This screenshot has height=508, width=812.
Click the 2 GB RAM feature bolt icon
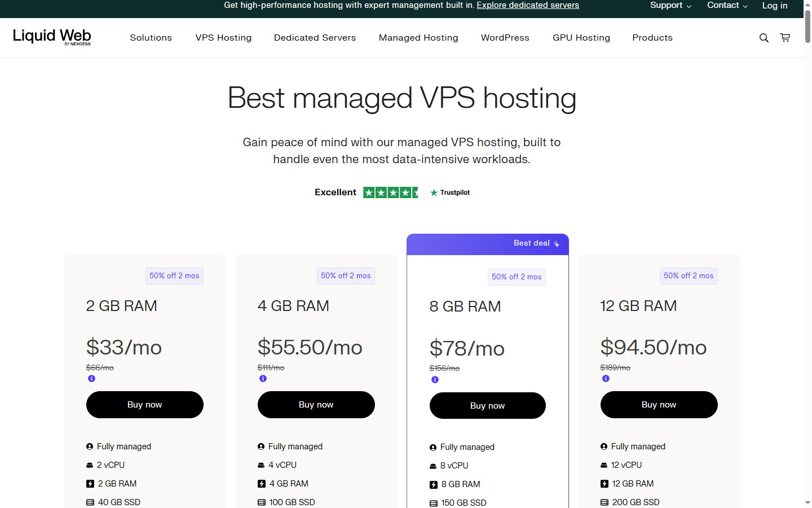pyautogui.click(x=90, y=484)
